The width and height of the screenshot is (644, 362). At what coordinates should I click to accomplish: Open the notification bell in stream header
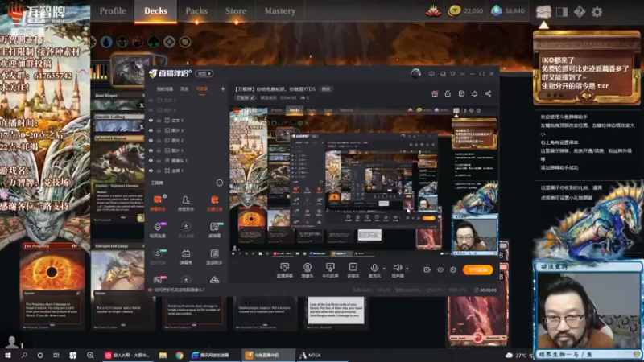[474, 93]
